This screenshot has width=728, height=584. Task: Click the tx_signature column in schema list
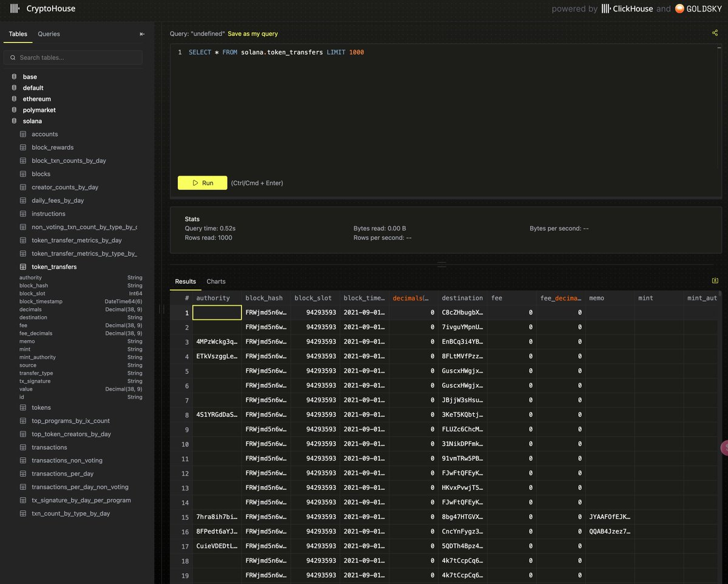click(x=81, y=381)
